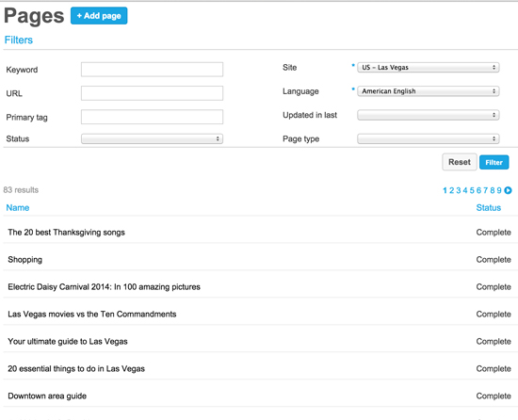Focus the URL text field

152,93
